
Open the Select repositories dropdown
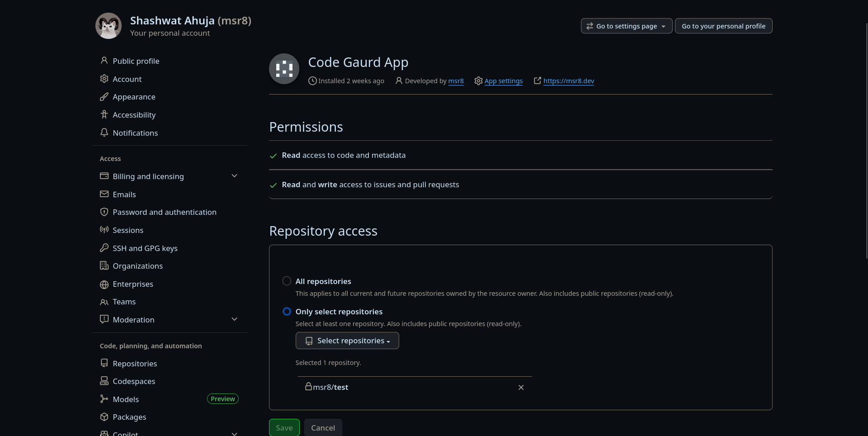[347, 341]
